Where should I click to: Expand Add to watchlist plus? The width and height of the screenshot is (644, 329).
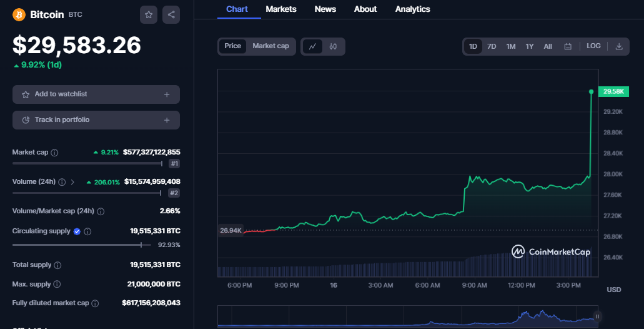point(167,94)
